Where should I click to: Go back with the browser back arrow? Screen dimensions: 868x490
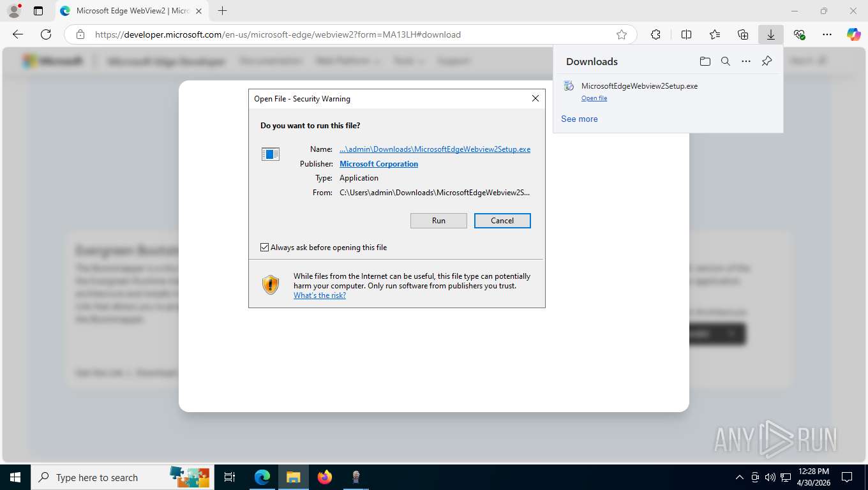point(18,34)
